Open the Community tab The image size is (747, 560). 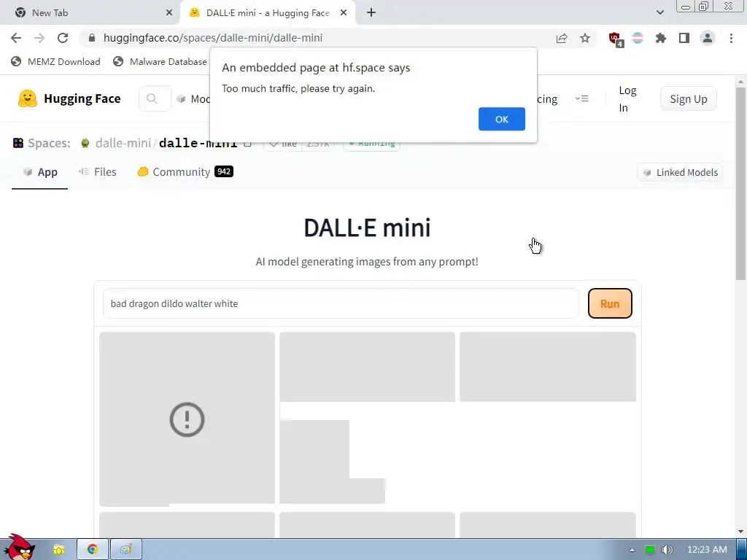tap(185, 172)
